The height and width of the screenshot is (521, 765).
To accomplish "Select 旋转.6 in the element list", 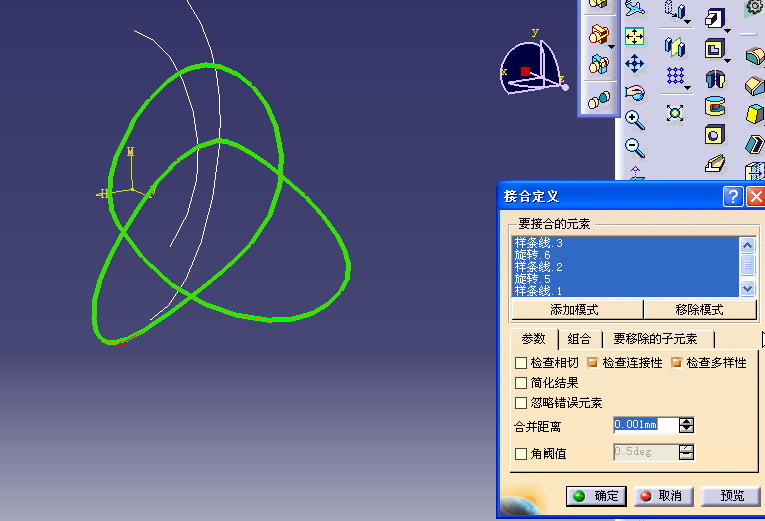I will (625, 255).
